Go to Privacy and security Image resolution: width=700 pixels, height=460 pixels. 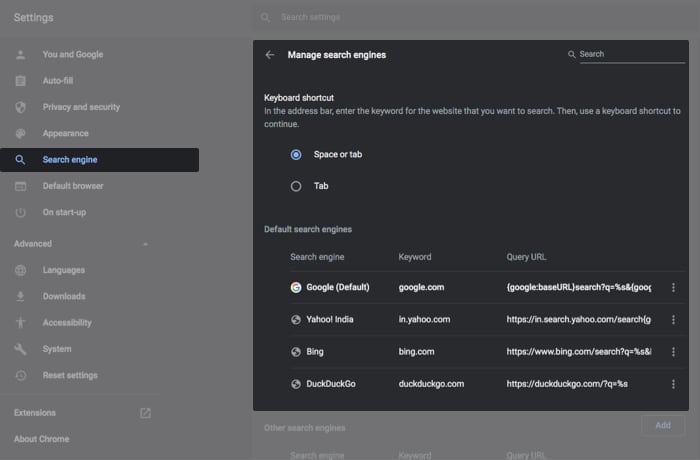click(x=81, y=107)
